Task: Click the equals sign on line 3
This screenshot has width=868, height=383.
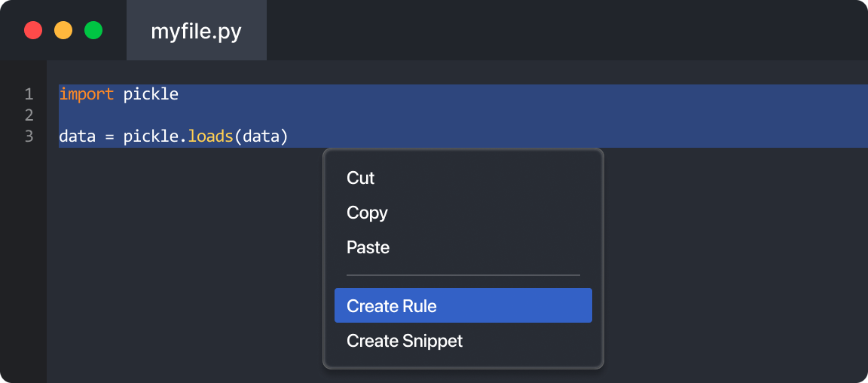Action: pos(108,136)
